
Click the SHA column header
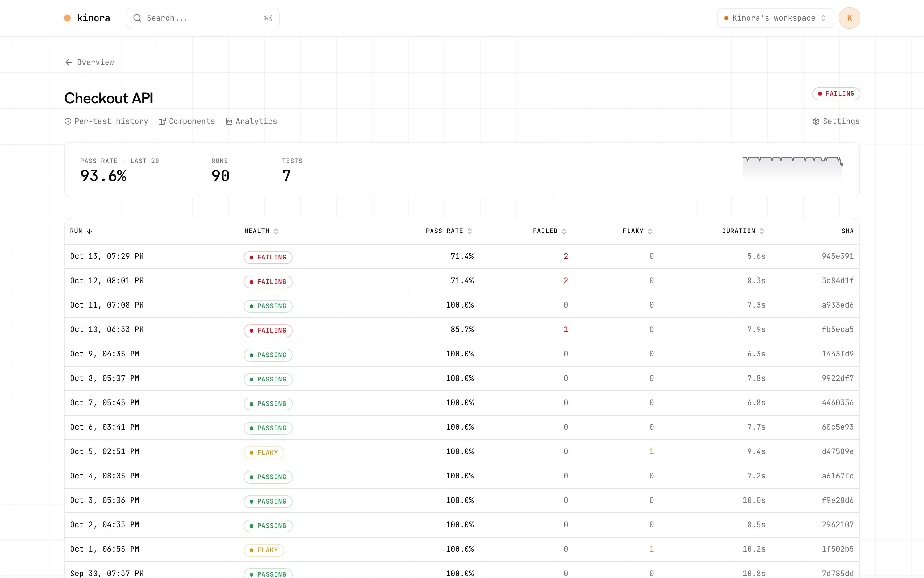point(847,231)
